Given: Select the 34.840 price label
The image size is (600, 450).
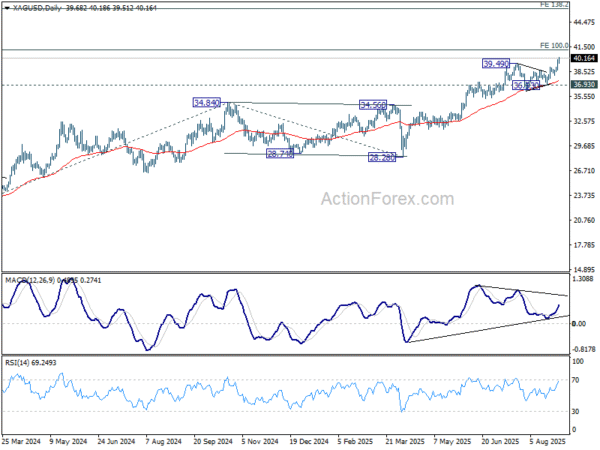Looking at the screenshot, I should coord(207,103).
